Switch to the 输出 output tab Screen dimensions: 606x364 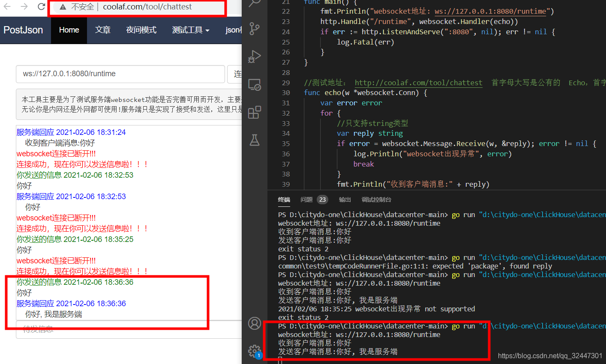coord(345,200)
